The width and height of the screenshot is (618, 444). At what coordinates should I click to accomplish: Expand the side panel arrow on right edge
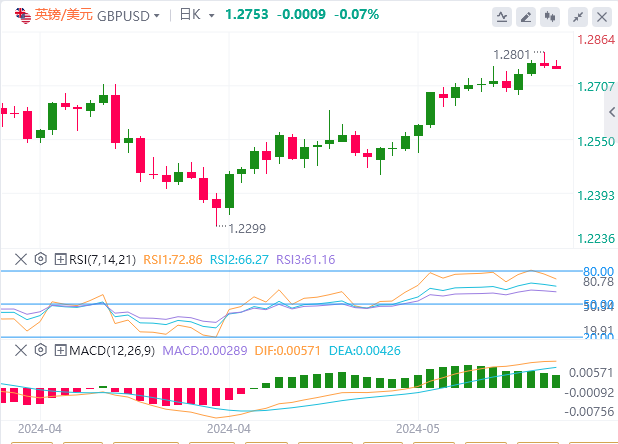click(612, 112)
